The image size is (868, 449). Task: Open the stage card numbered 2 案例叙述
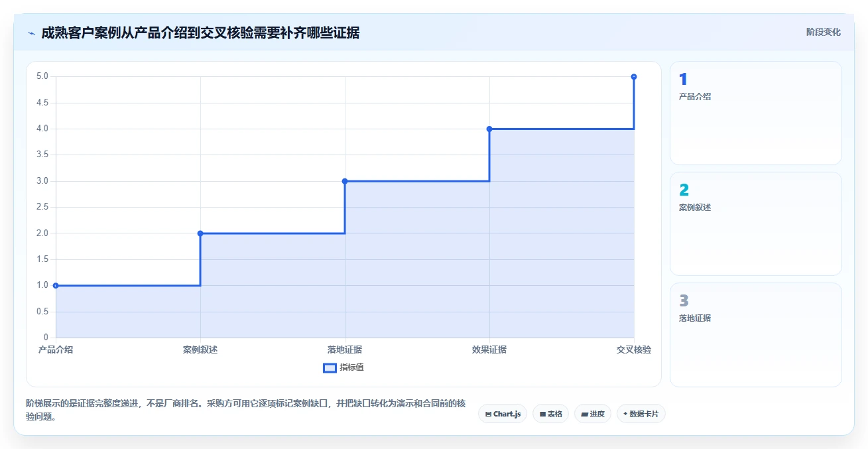tap(756, 224)
